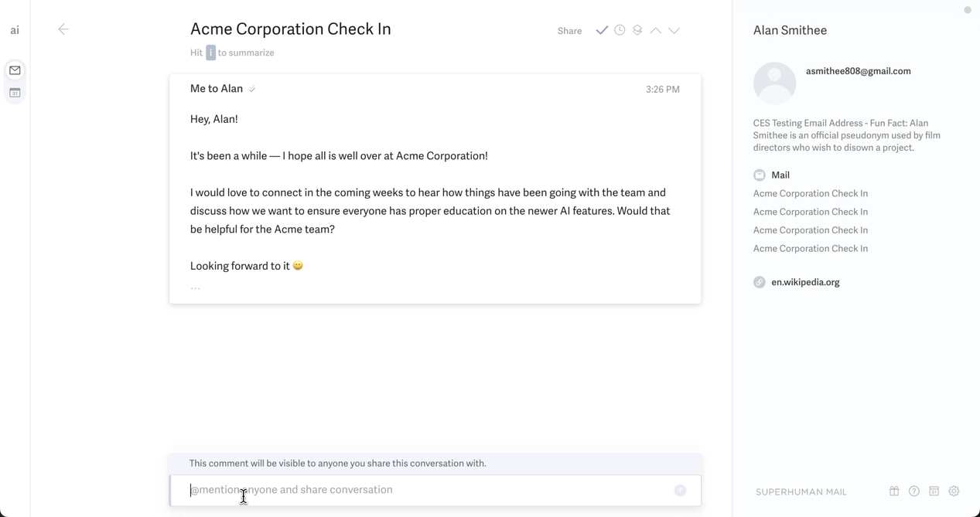Click the back arrow to return to inbox
980x517 pixels.
[63, 29]
